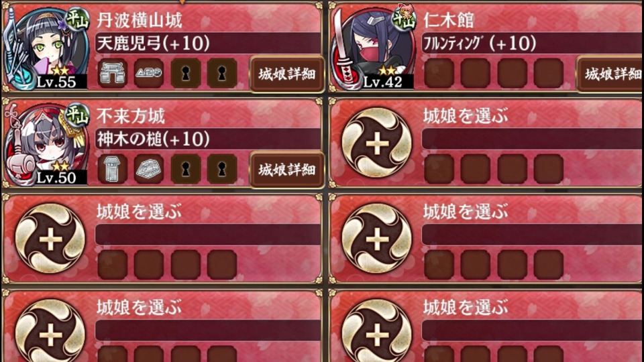Click the first locked keyhole slot of 丹波横山城
The image size is (644, 362).
pos(186,73)
